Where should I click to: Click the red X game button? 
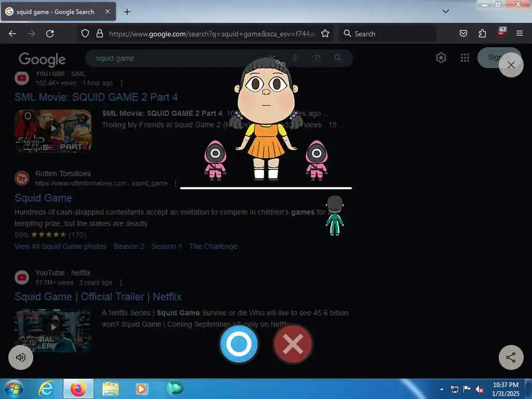point(293,344)
